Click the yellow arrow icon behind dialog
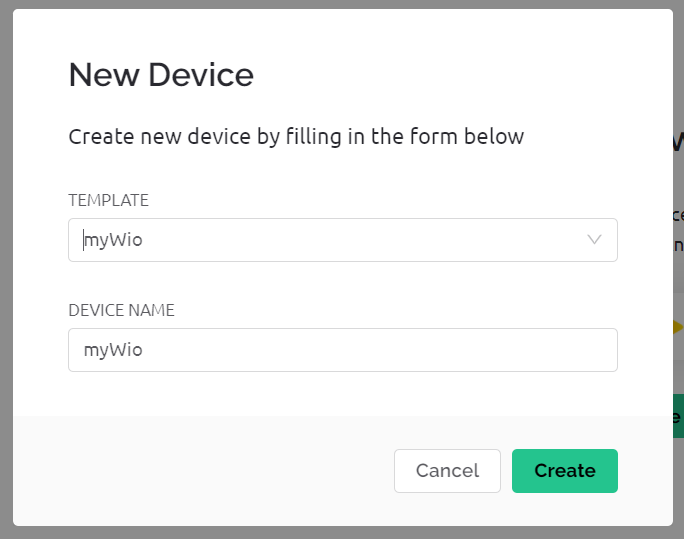 pos(678,327)
